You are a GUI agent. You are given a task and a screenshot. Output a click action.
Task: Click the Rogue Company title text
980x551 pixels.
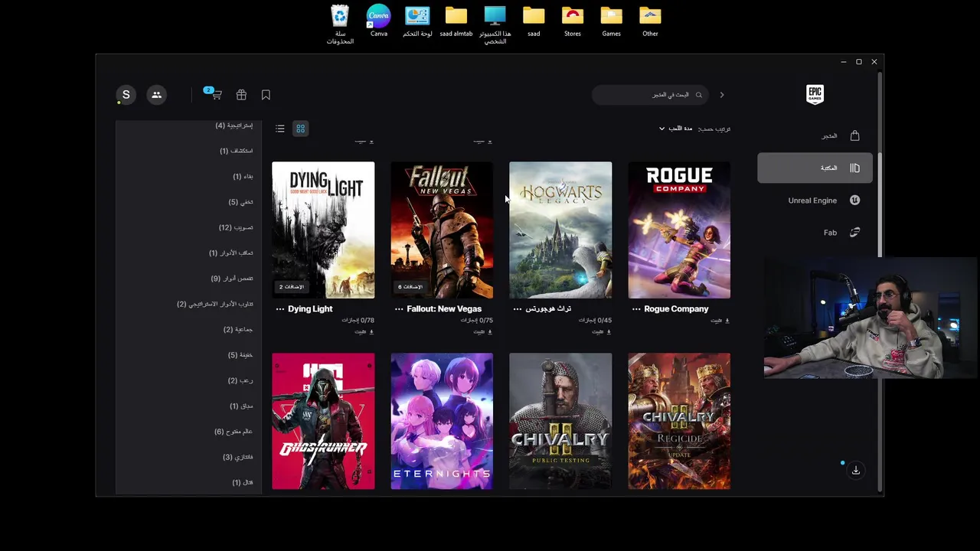click(676, 309)
